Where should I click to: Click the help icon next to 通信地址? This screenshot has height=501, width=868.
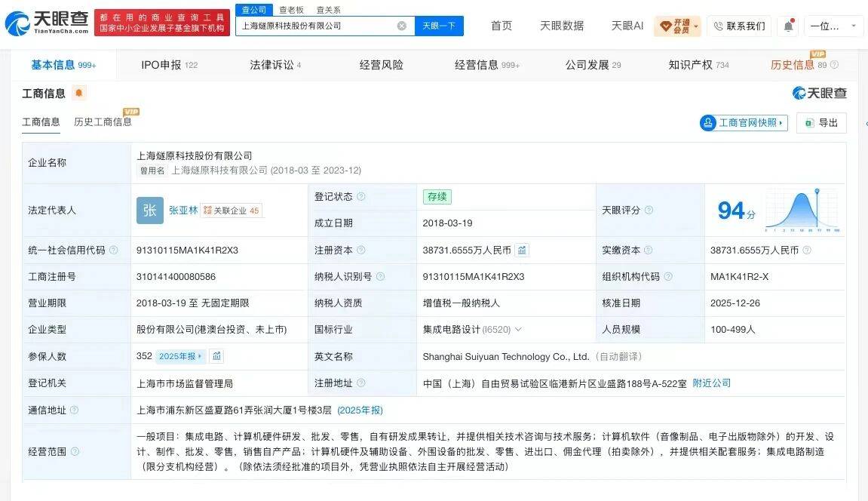[74, 410]
